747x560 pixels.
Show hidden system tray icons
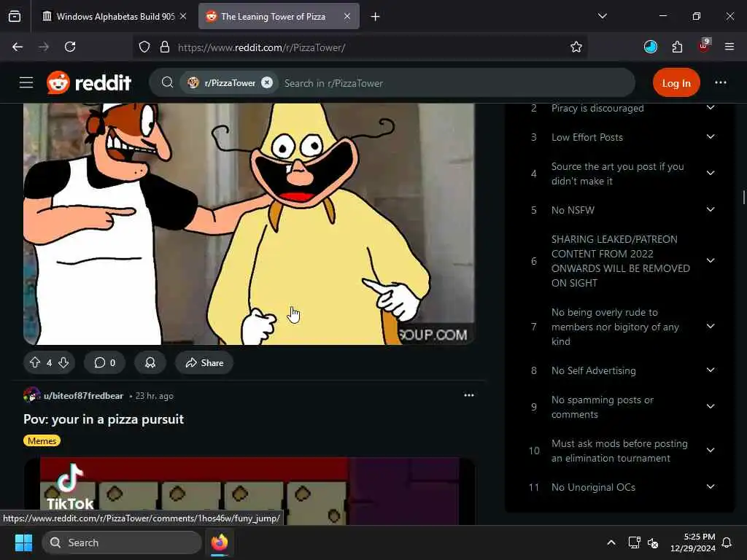pyautogui.click(x=611, y=542)
